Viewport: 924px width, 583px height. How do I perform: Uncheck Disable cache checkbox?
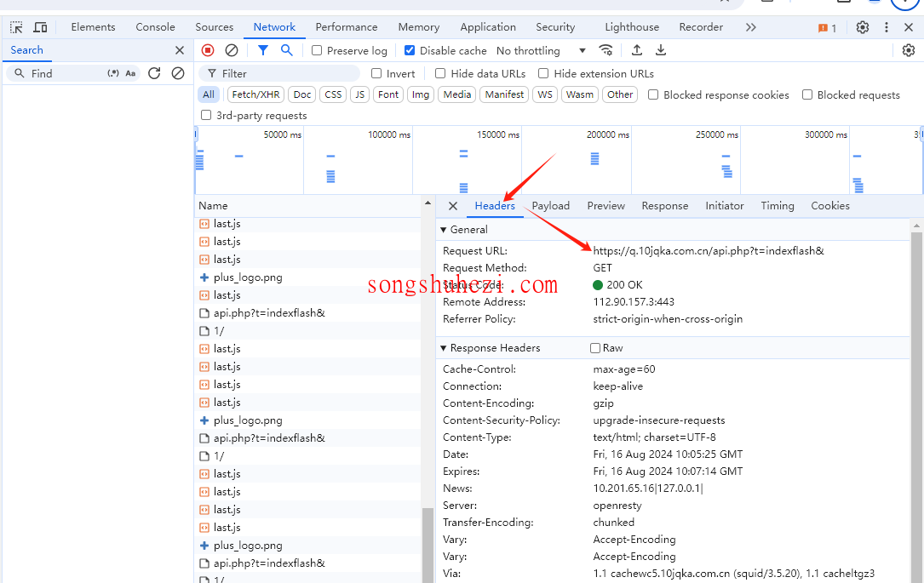(410, 51)
